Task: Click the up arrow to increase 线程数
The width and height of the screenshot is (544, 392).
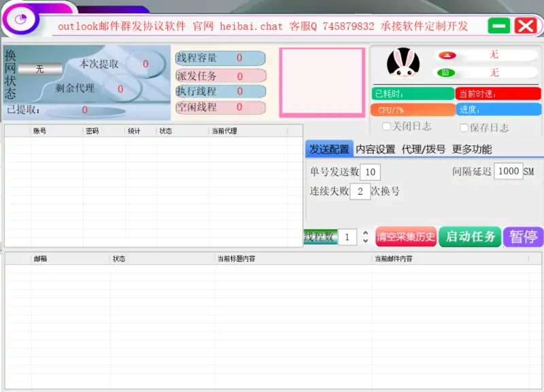Action: [364, 234]
